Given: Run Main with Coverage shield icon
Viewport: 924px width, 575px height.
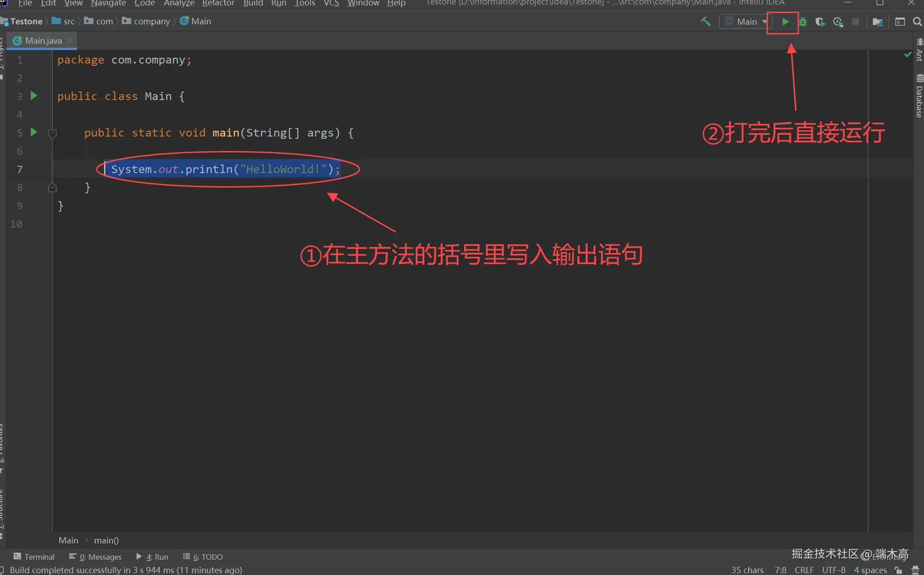Looking at the screenshot, I should (x=821, y=21).
